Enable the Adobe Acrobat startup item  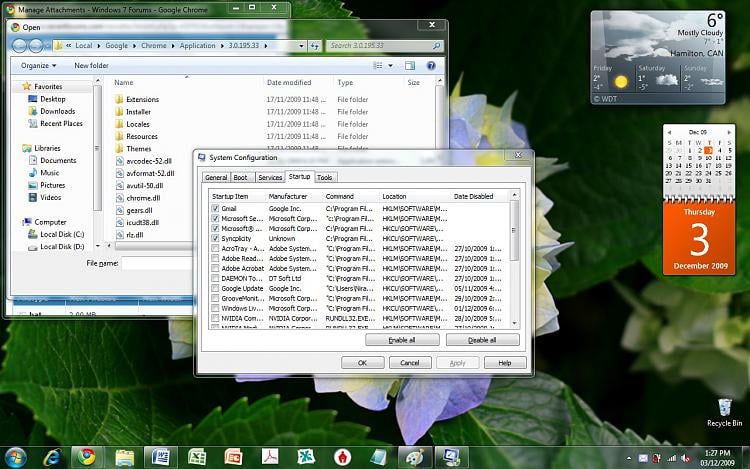tap(215, 269)
